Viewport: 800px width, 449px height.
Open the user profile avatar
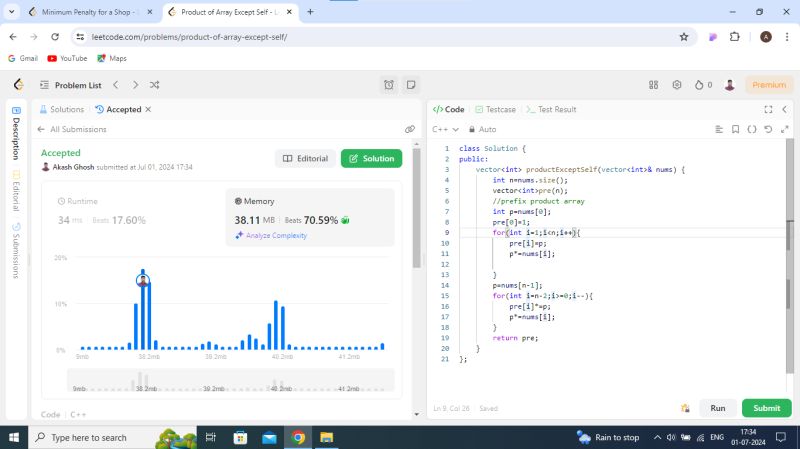[730, 85]
